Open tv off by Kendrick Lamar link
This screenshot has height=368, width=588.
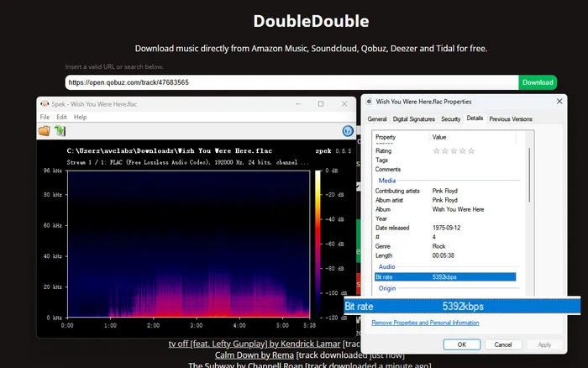pos(255,344)
